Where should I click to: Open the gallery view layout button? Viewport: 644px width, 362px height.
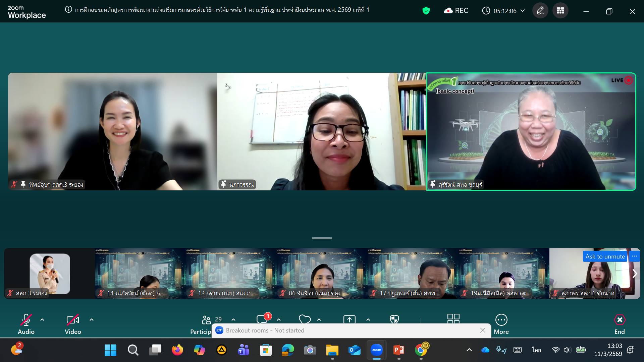pos(560,11)
